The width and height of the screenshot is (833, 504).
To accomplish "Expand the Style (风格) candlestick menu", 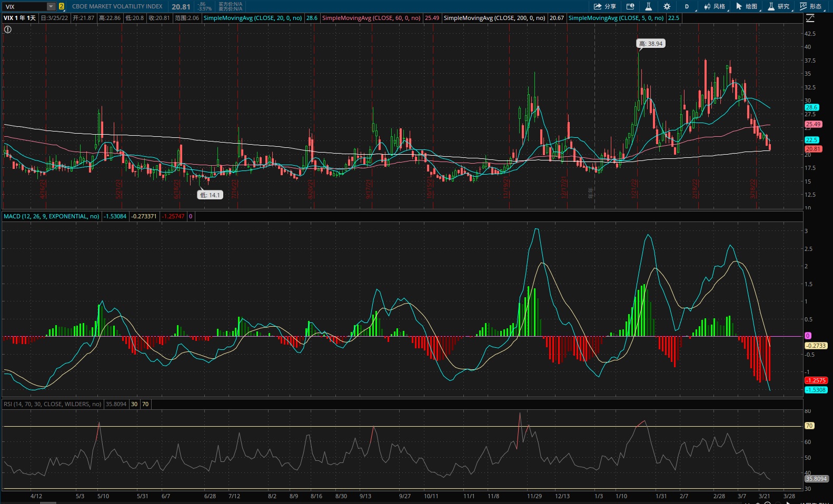I will click(715, 6).
